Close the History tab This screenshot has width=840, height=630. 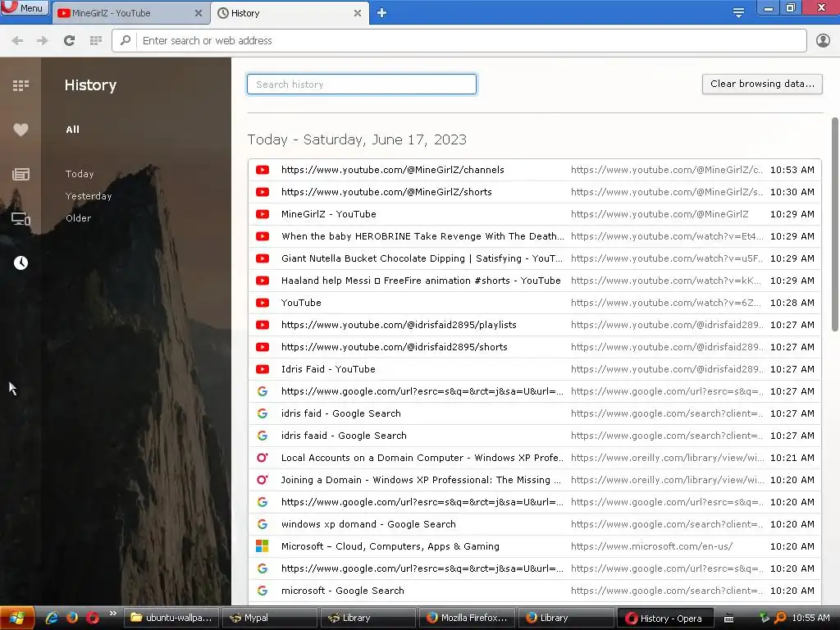point(358,13)
